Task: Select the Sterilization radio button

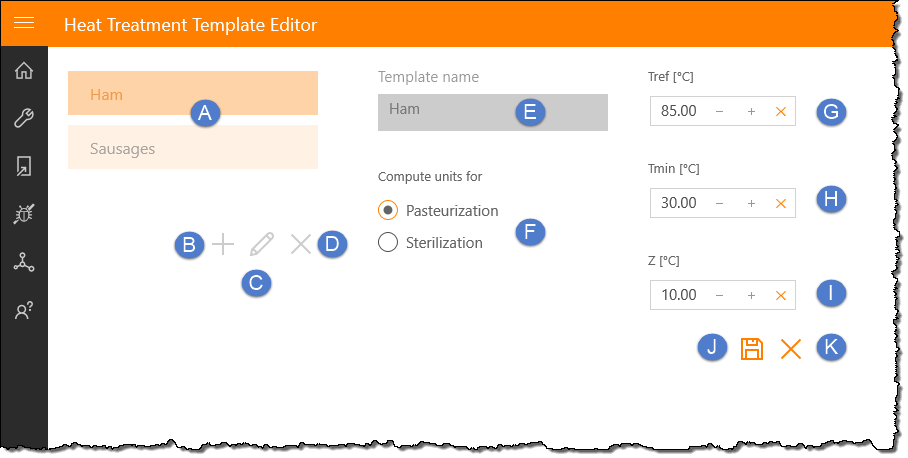Action: point(388,242)
